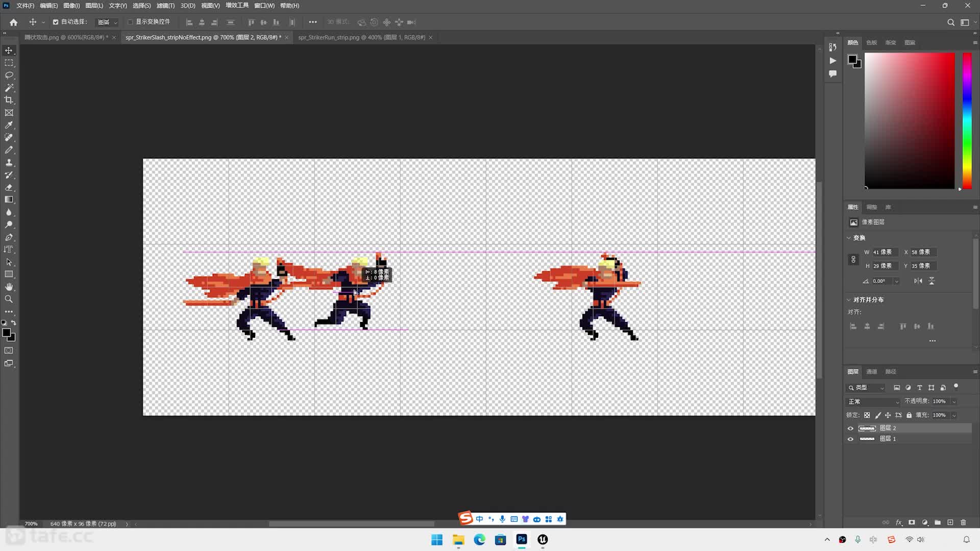
Task: Toggle the Auto-Select (自动选择) checkbox
Action: 56,22
